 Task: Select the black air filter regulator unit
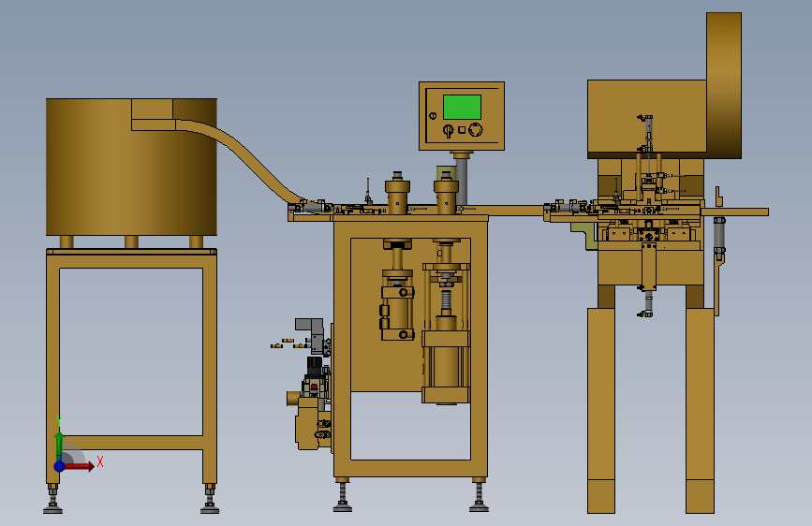(x=315, y=366)
